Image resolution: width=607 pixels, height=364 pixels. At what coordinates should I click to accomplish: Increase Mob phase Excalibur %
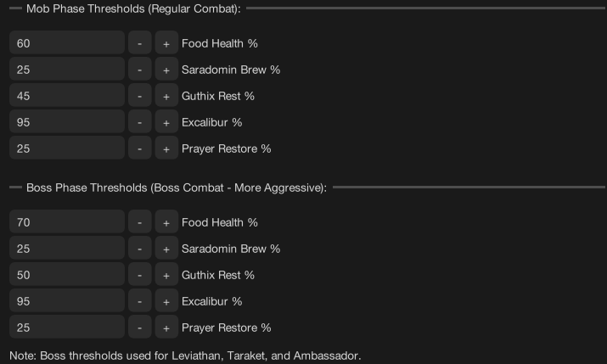tap(166, 122)
